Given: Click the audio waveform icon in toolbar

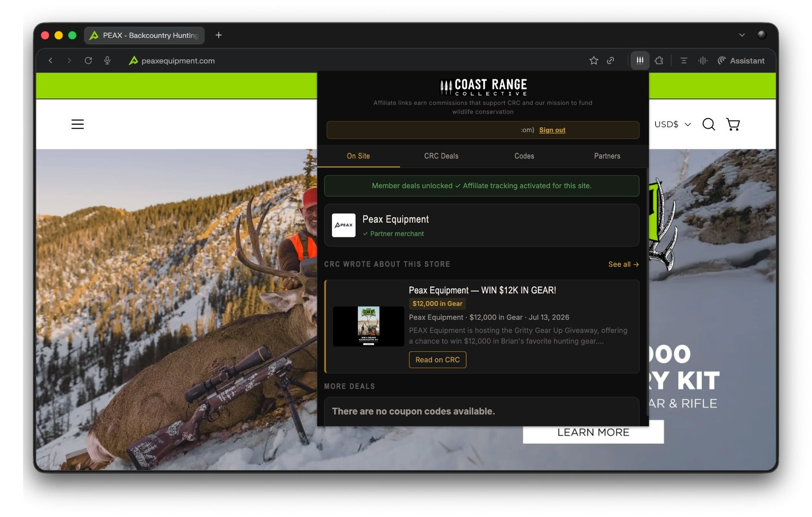Looking at the screenshot, I should pos(702,60).
